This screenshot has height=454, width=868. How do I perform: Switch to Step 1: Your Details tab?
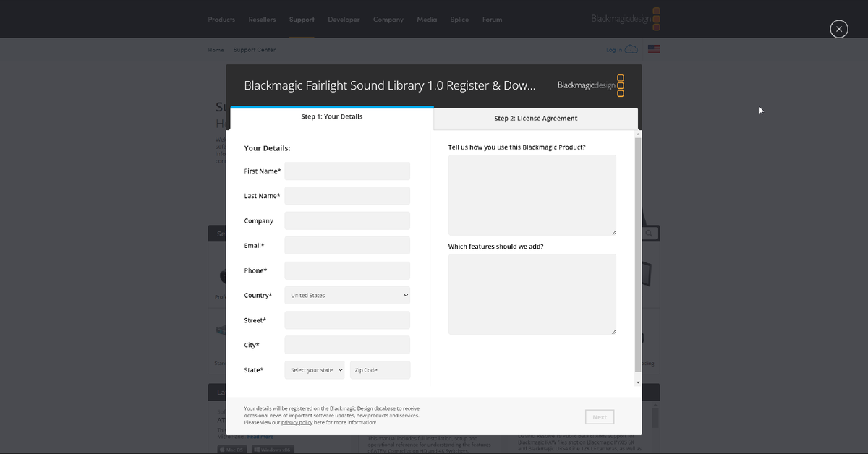pos(332,116)
